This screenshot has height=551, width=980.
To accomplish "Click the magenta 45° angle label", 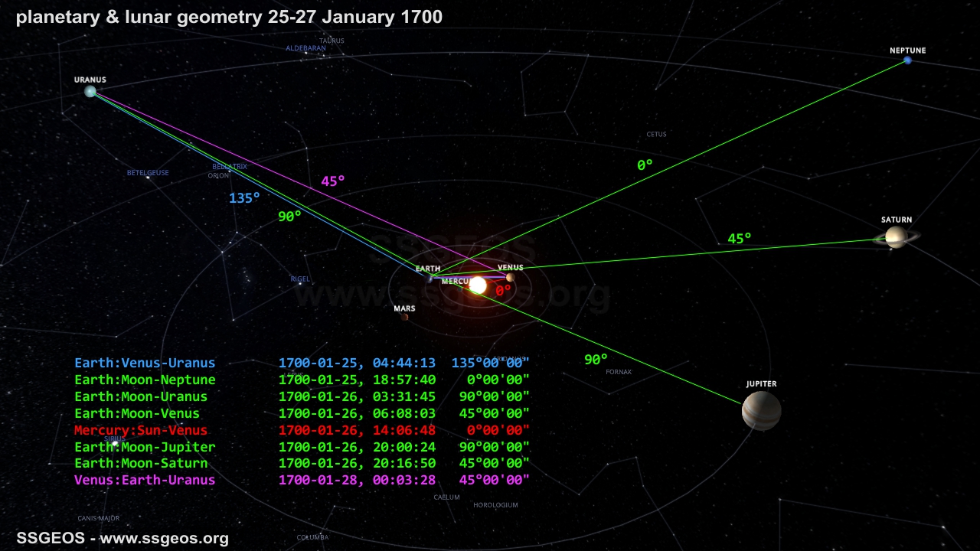I will 333,181.
